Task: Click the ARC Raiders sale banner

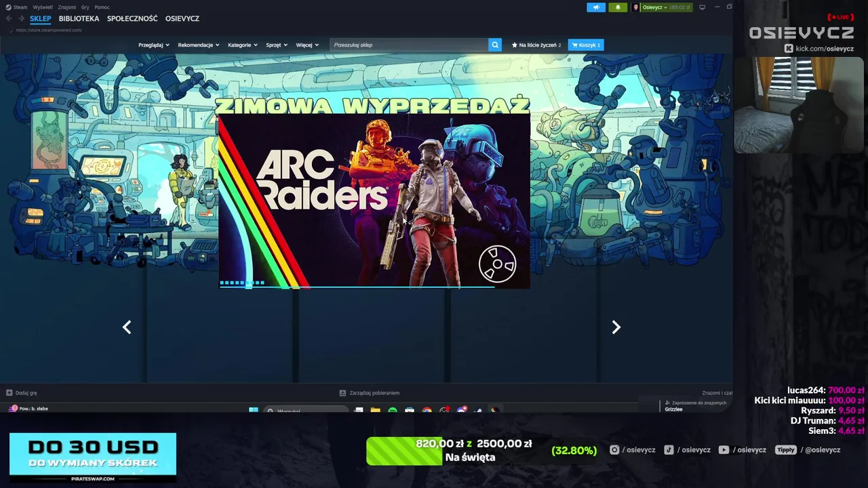Action: (x=374, y=201)
